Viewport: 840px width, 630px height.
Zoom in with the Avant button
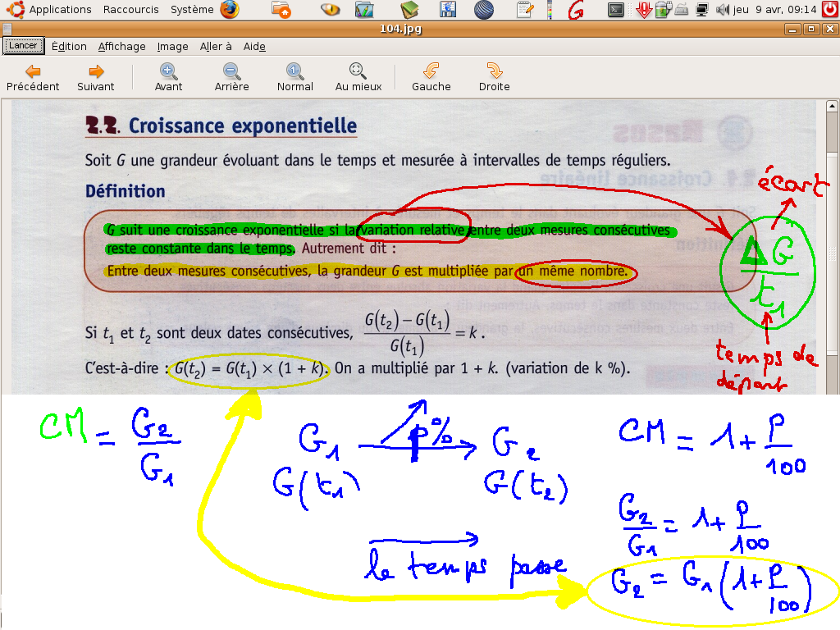(168, 77)
